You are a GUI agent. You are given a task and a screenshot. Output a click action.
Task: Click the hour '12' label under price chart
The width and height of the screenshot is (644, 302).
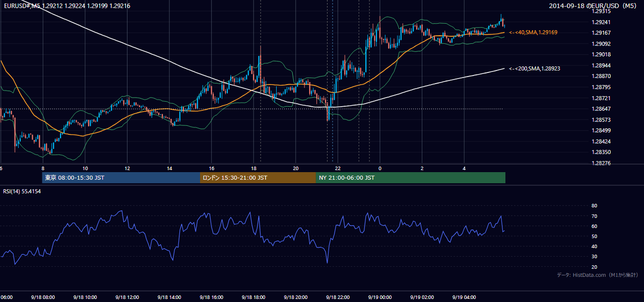tap(127, 168)
